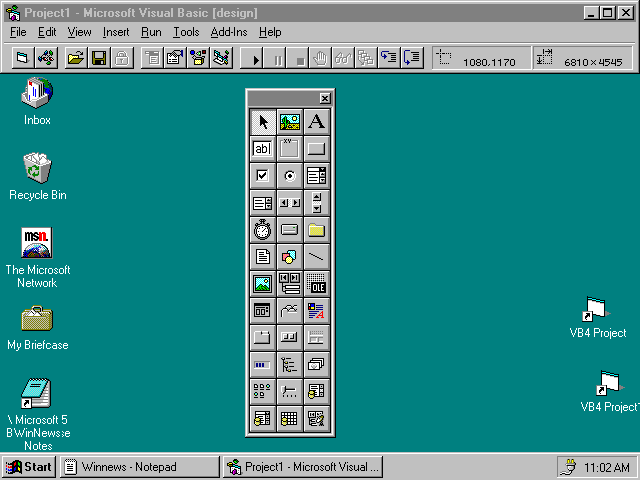
Task: Pick the Label control (letter A)
Action: (317, 122)
